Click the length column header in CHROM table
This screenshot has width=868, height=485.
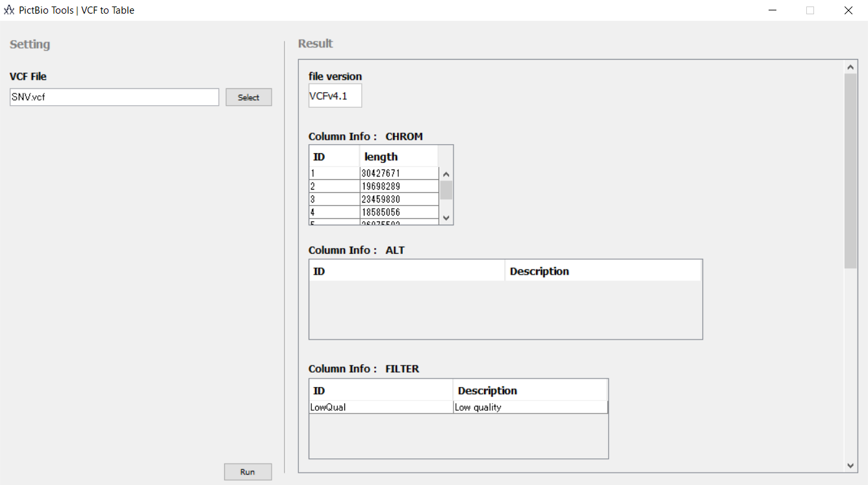point(398,156)
